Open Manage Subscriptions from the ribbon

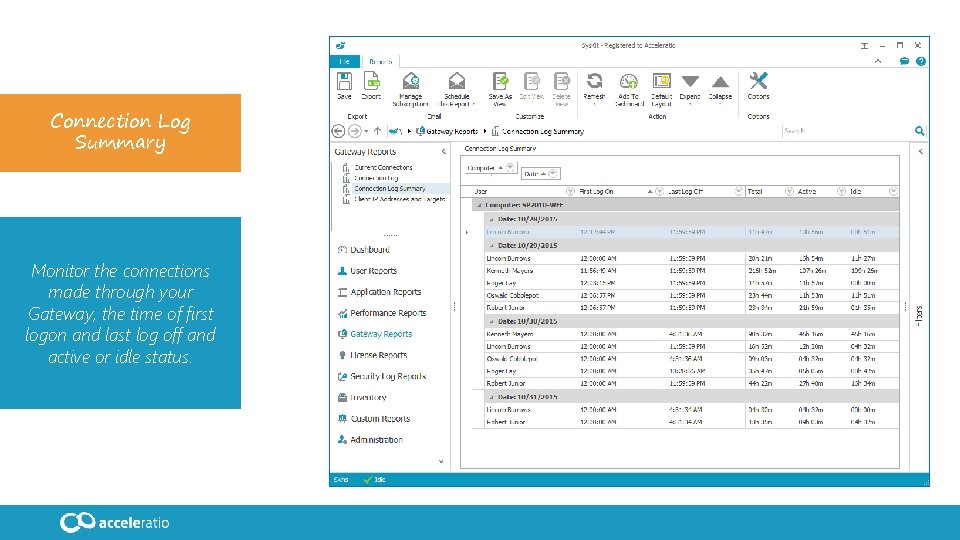click(411, 81)
